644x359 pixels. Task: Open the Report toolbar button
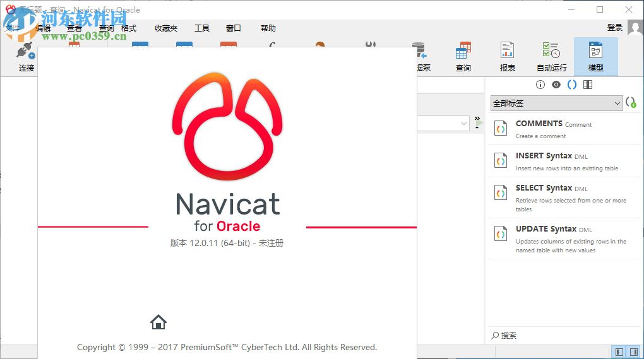pos(507,57)
